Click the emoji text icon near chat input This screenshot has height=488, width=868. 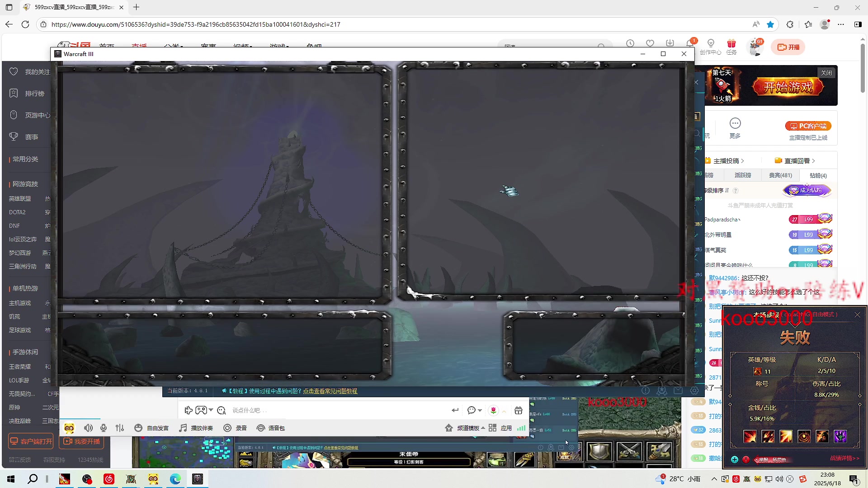coord(222,410)
